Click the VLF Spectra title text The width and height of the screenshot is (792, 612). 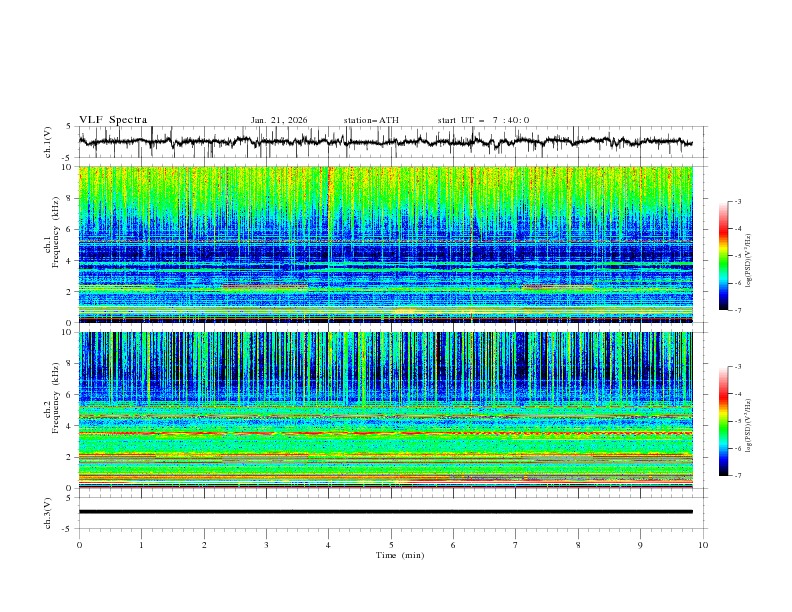(x=113, y=120)
